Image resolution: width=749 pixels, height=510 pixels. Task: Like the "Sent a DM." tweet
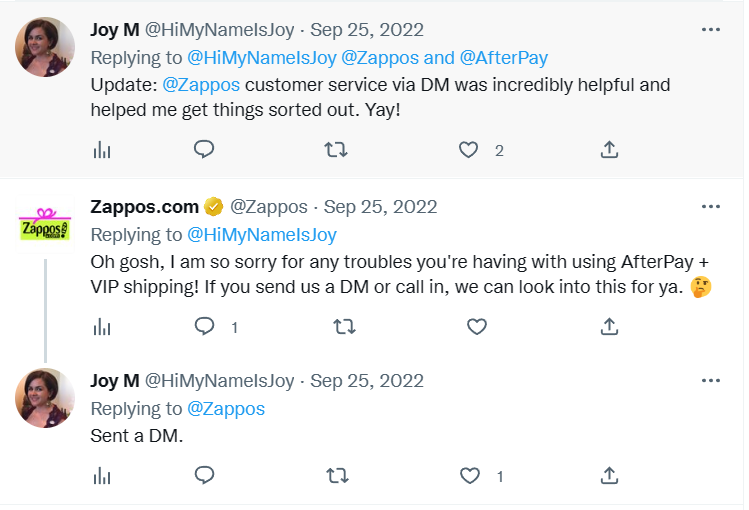click(468, 475)
